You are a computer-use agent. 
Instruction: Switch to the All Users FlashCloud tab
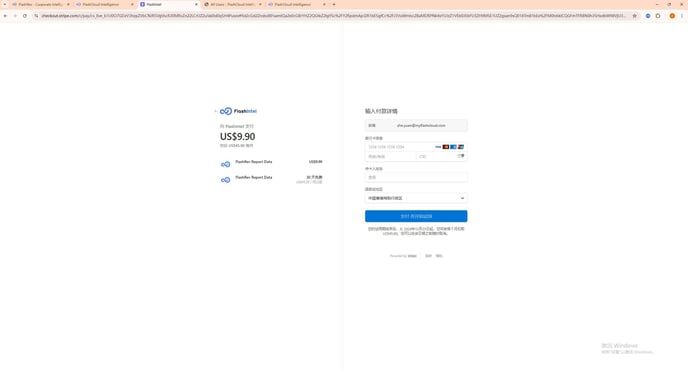click(x=233, y=4)
